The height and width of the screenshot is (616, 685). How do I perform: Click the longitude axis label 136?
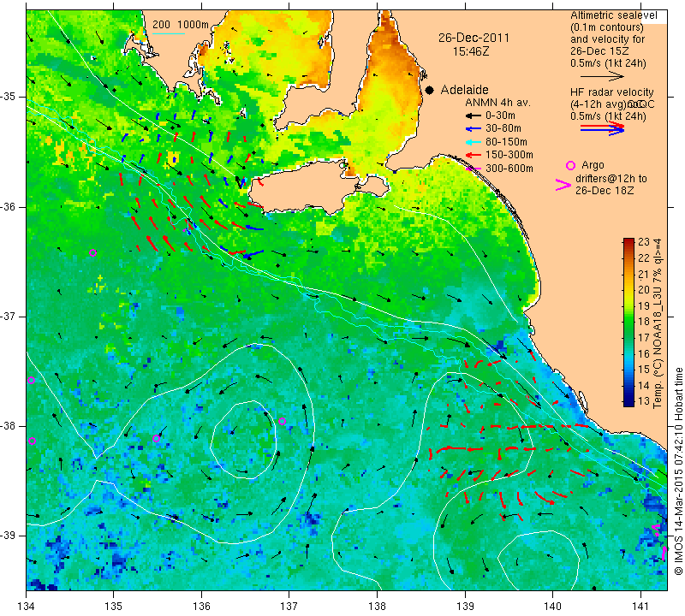(201, 607)
